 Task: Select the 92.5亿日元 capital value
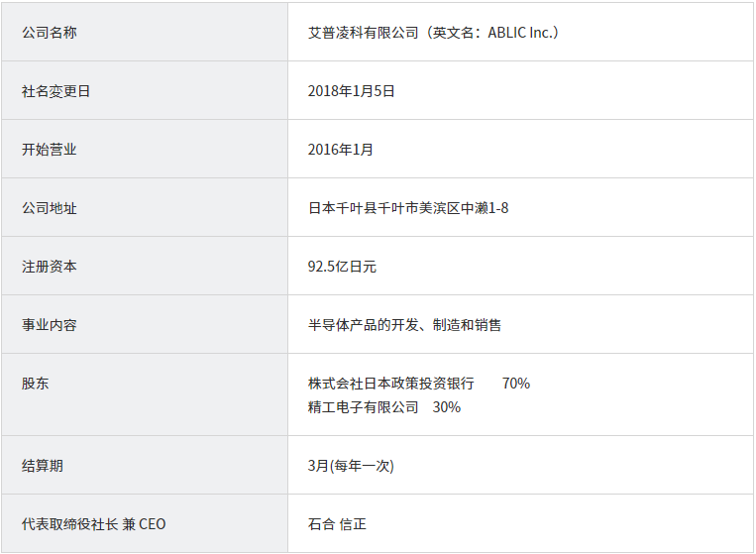click(342, 267)
